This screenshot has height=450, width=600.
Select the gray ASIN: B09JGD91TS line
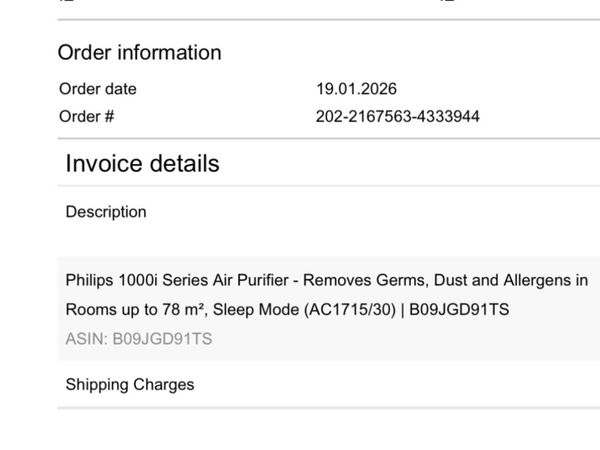click(x=139, y=339)
